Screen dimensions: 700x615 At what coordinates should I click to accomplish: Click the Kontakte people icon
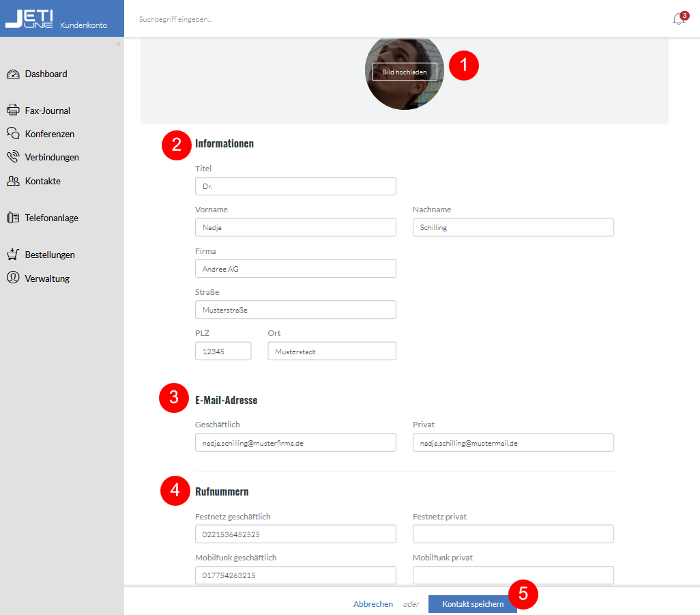point(13,180)
